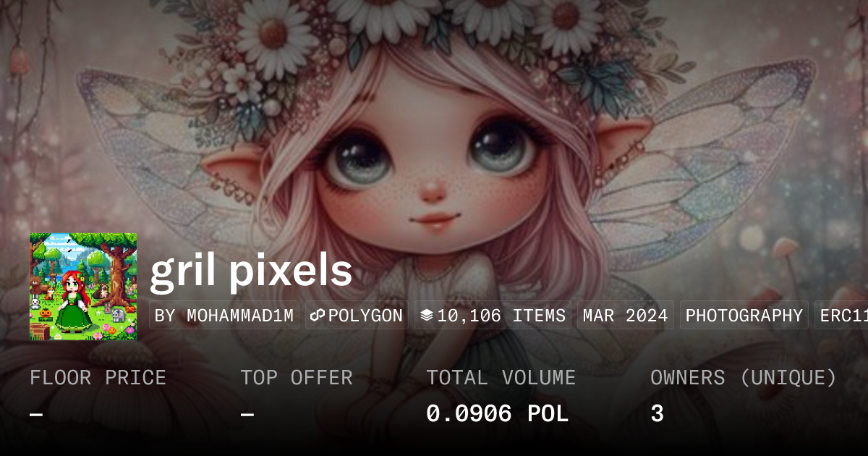
Task: Open the PHOTOGRAPHY category tag
Action: click(x=744, y=316)
